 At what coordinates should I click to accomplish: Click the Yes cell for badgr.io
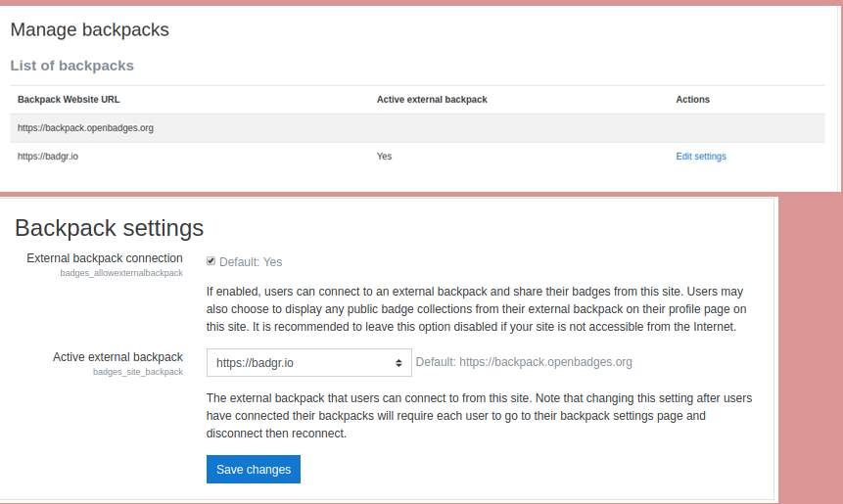[x=384, y=157]
